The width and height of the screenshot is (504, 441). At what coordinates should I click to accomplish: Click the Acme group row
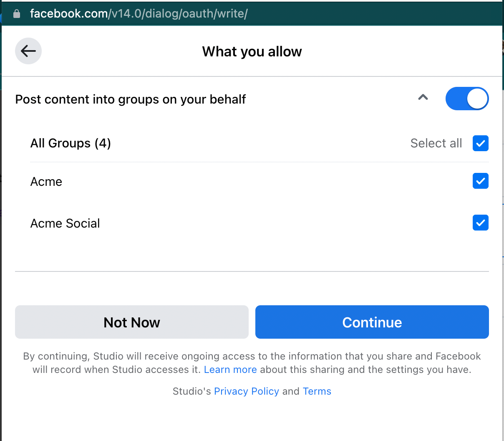(46, 181)
